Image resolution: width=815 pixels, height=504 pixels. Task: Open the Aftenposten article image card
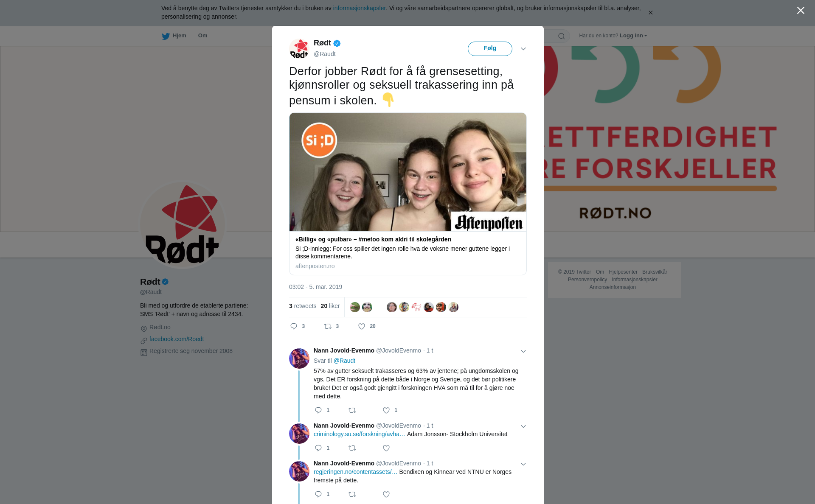408,172
